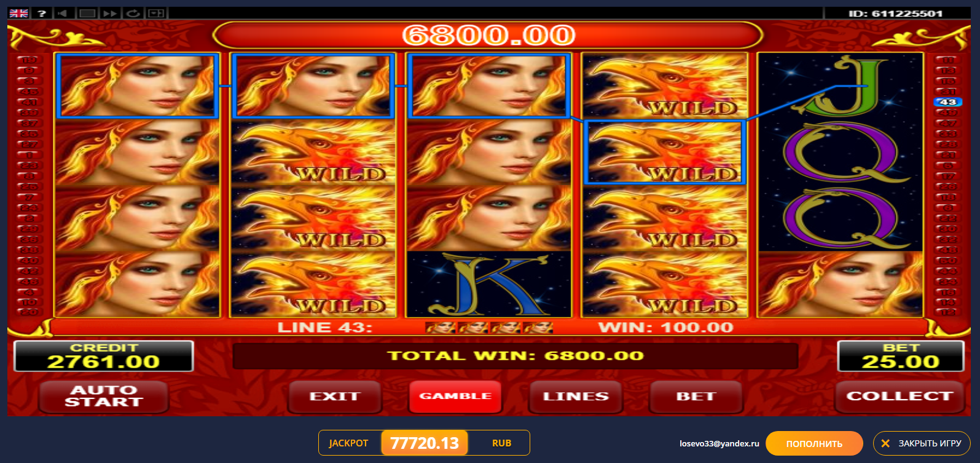Toggle the fast-forward turbo icon
Viewport: 980px width, 463px height.
pos(110,13)
